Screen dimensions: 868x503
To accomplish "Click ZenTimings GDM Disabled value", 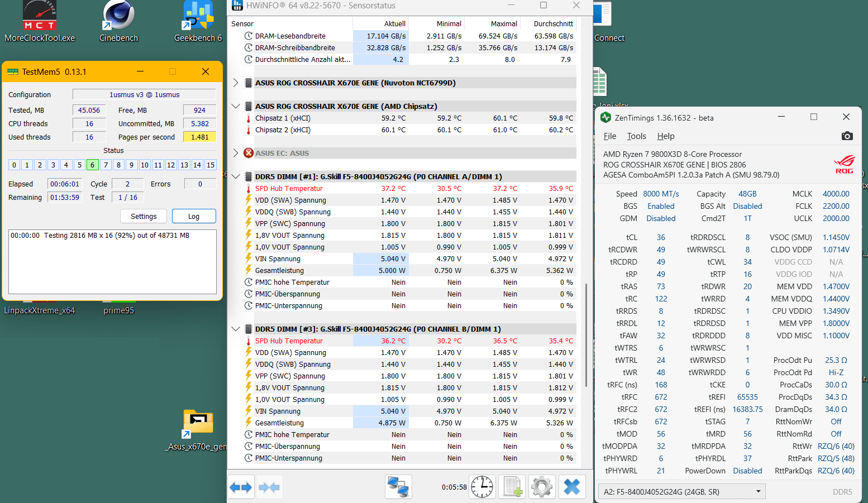I will 661,218.
